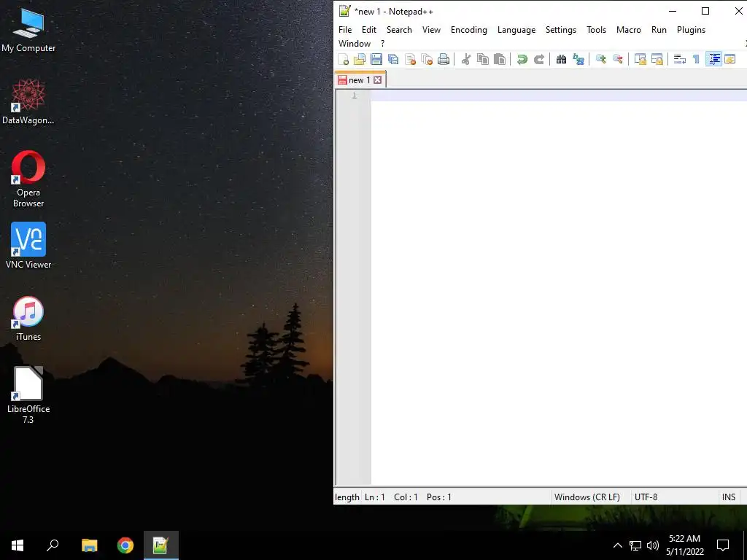This screenshot has width=747, height=560.
Task: Click the taskbar search magnifier
Action: tap(53, 545)
